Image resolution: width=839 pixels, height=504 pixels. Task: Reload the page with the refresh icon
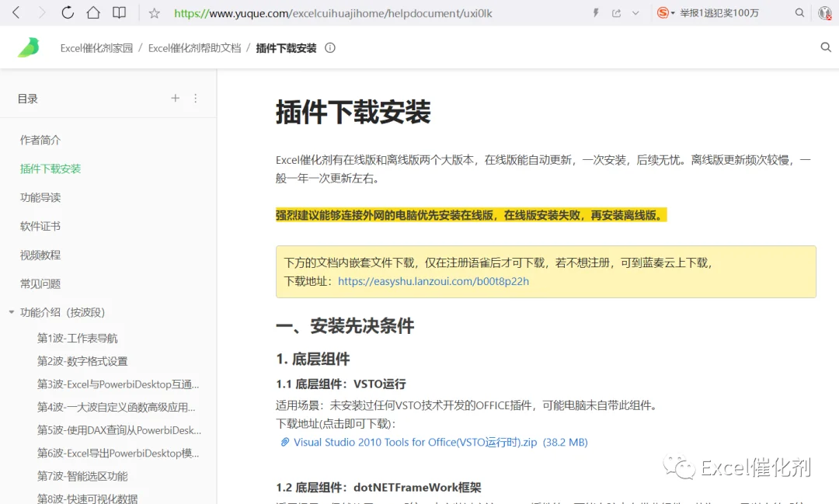pos(68,13)
